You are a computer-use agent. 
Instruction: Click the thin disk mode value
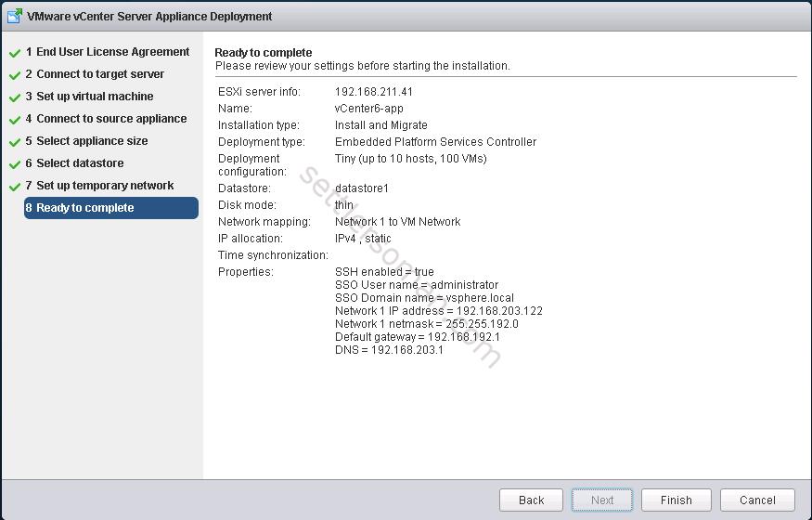pos(344,204)
